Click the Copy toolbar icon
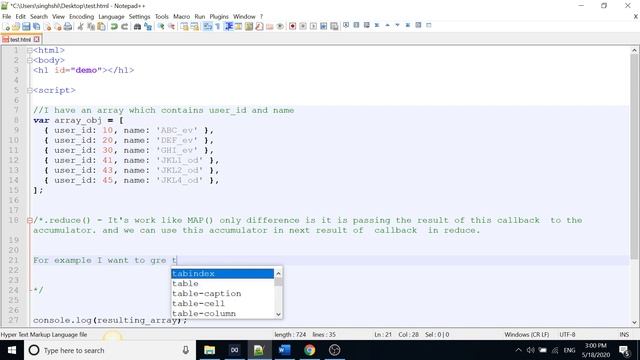 pyautogui.click(x=91, y=27)
